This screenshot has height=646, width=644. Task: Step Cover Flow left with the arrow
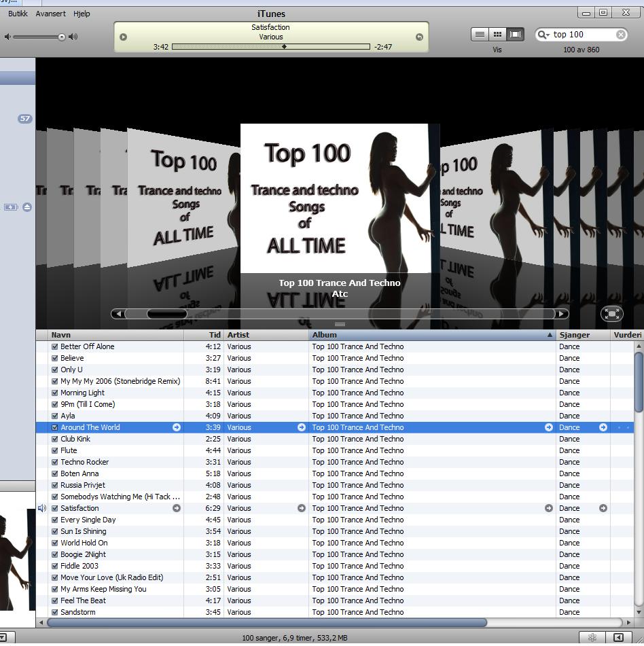point(118,314)
